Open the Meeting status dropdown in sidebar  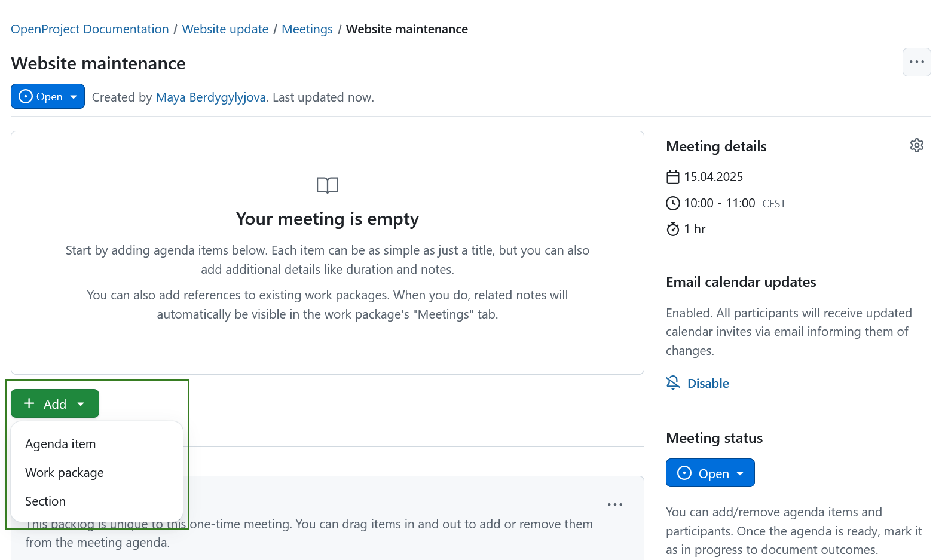point(709,473)
